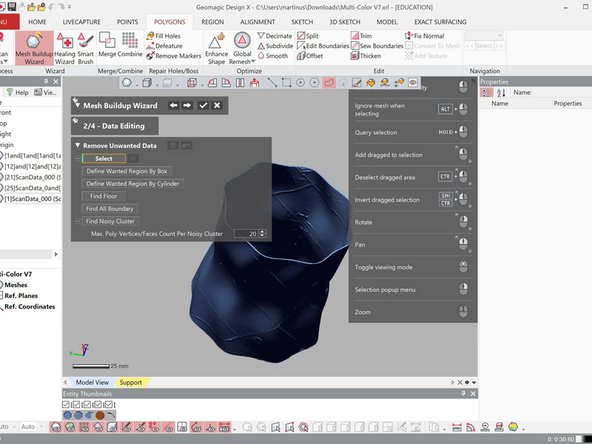This screenshot has width=592, height=444.
Task: Switch to the Support view tab
Action: [131, 382]
